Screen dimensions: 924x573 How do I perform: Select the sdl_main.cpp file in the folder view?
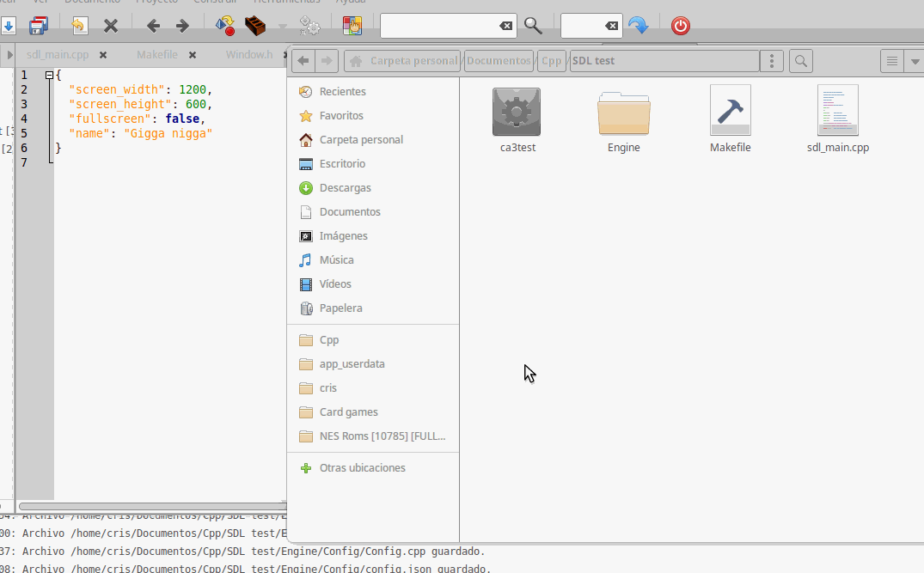(x=838, y=120)
